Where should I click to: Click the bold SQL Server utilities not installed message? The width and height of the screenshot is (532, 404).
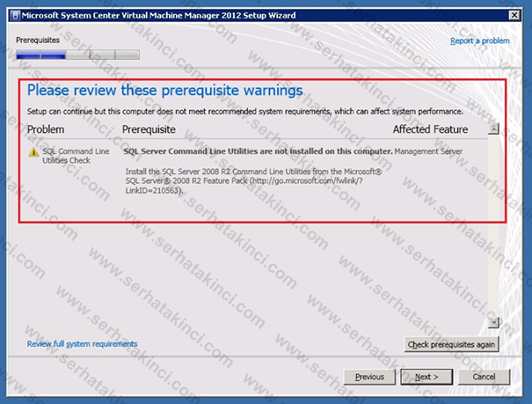258,151
